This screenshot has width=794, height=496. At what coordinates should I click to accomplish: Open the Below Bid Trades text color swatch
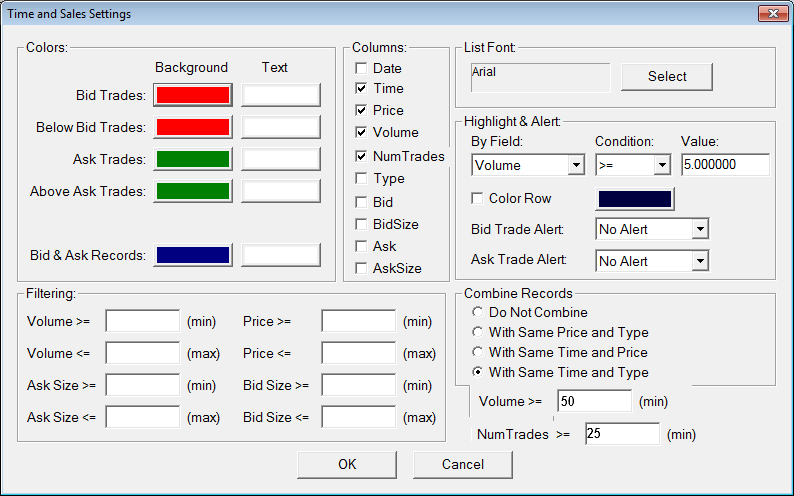(281, 127)
